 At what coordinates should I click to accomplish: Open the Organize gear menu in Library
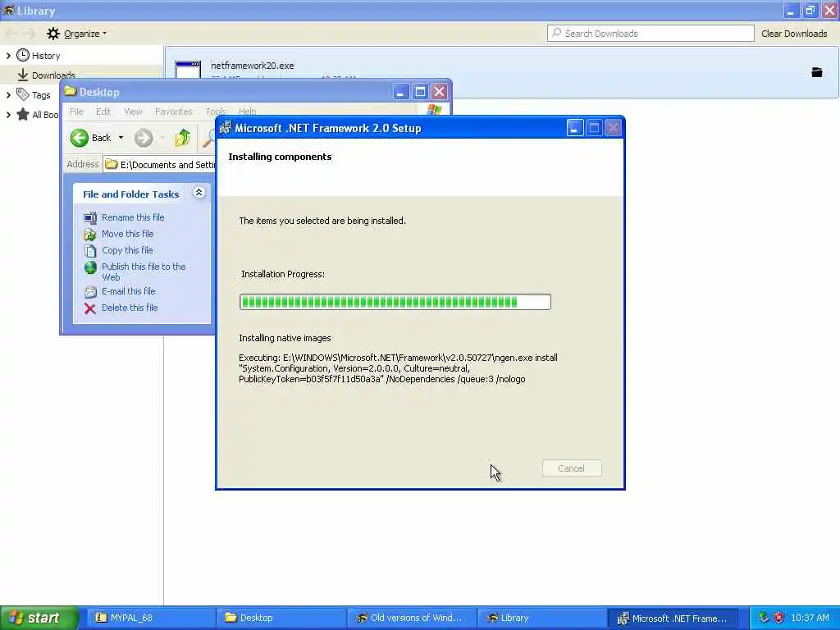point(76,34)
